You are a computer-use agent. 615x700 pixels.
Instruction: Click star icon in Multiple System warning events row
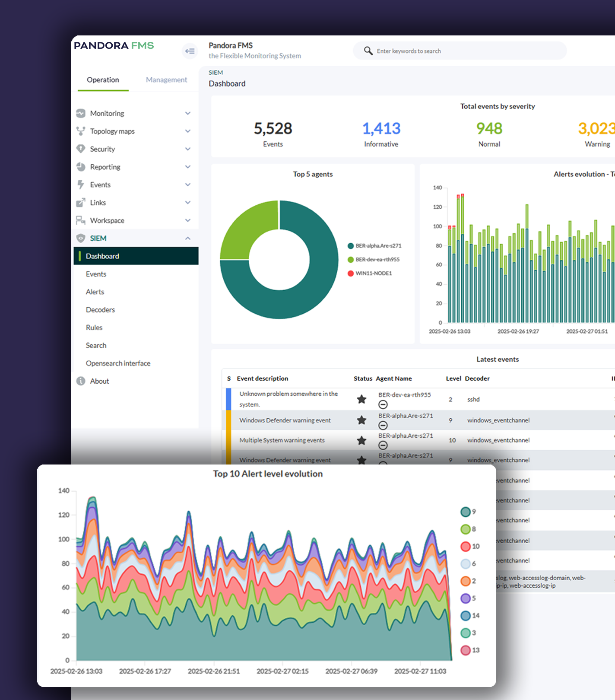(x=362, y=440)
